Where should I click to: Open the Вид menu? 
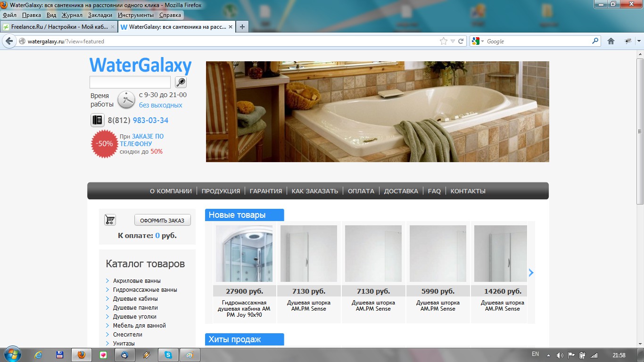(51, 15)
